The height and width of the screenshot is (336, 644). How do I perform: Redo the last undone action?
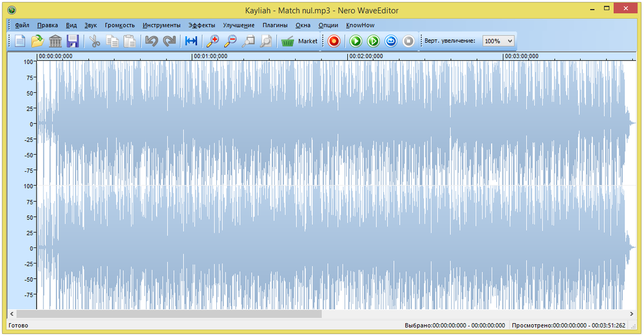click(170, 41)
